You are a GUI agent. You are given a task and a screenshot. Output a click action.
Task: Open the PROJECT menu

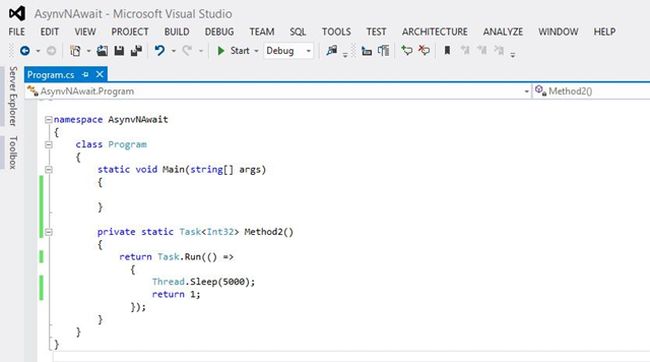tap(130, 32)
